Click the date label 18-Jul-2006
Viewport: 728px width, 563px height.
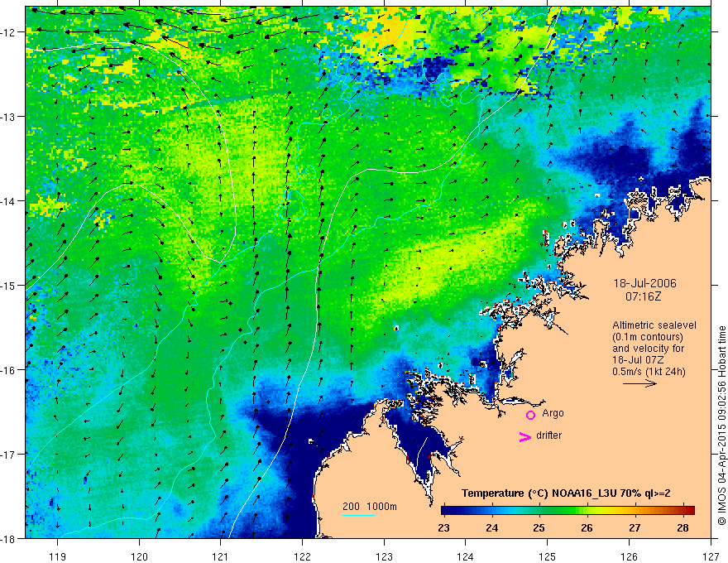(645, 283)
